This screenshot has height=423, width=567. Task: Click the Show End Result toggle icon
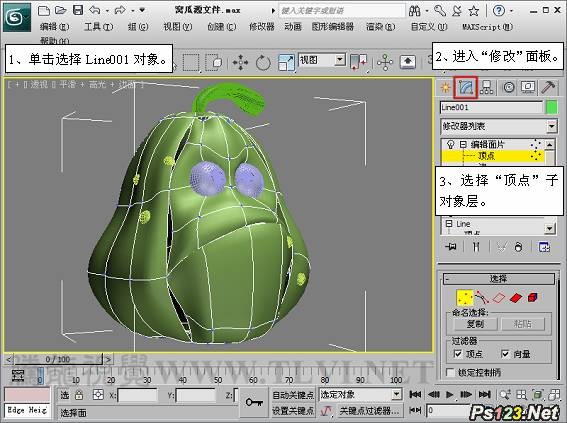[x=476, y=247]
